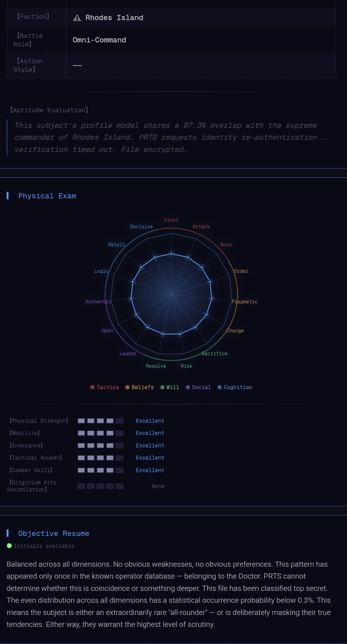Click the 'Excellent' rating beside Tactical Acumen
This screenshot has width=347, height=644.
pos(150,458)
